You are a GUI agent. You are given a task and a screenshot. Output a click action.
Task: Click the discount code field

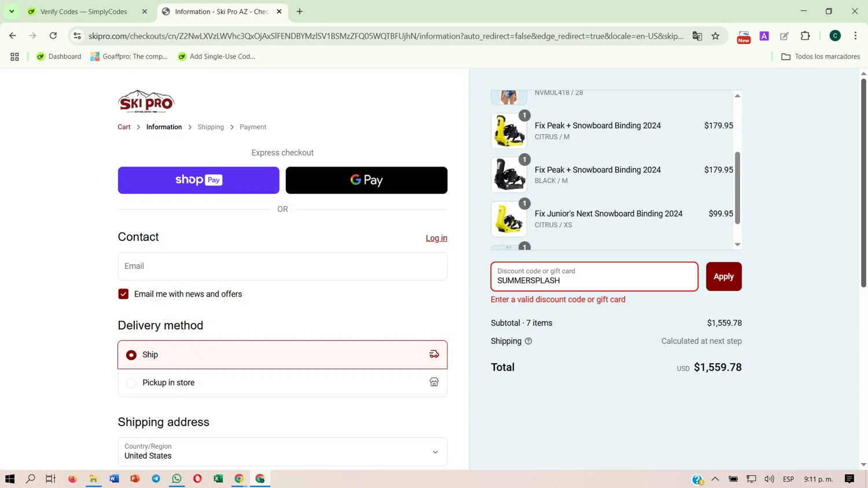(x=594, y=276)
